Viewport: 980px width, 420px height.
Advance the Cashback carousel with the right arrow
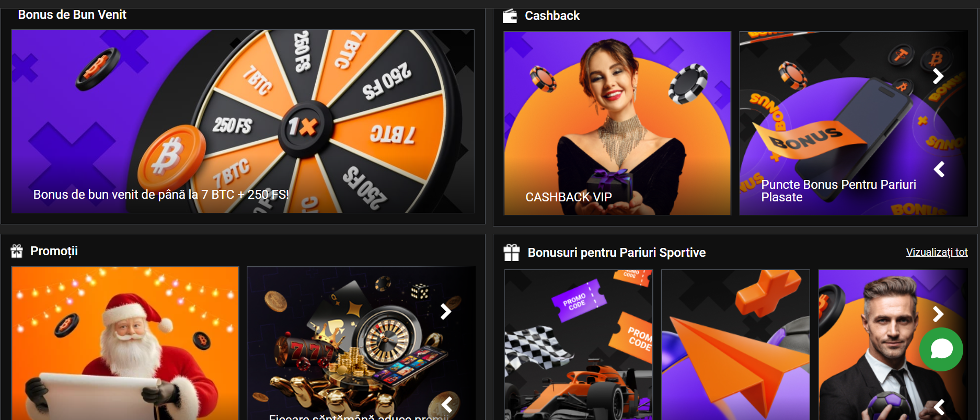[938, 76]
